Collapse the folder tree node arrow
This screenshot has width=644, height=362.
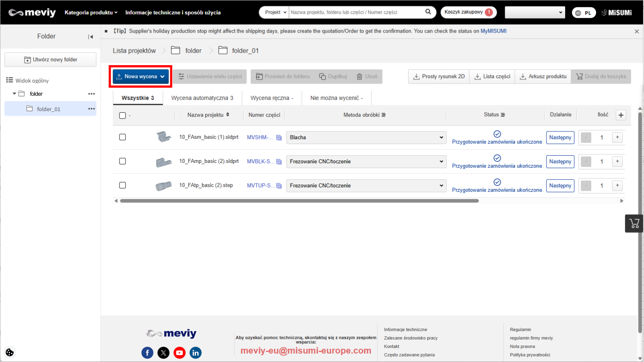coord(14,94)
